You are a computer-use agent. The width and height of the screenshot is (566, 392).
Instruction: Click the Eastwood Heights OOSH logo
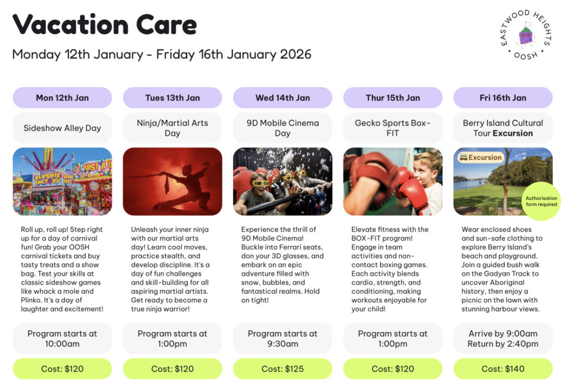pyautogui.click(x=525, y=34)
